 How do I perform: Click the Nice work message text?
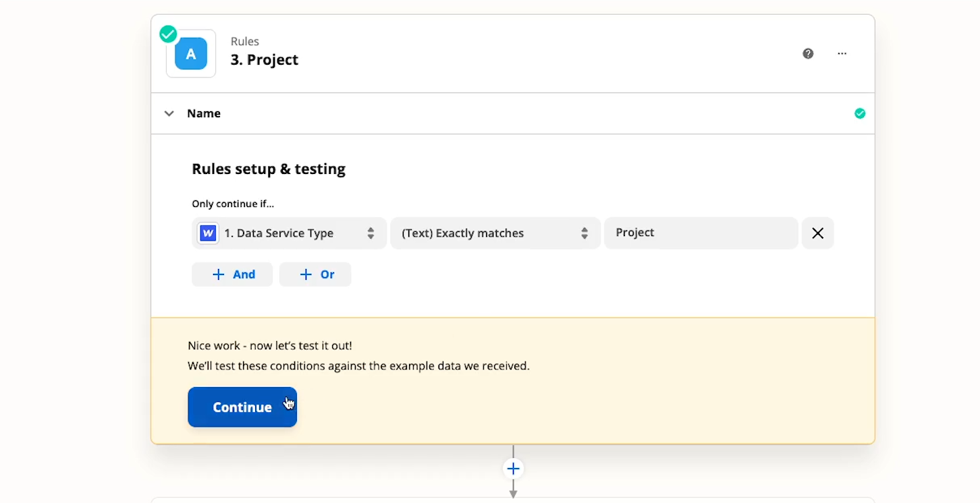click(x=270, y=346)
